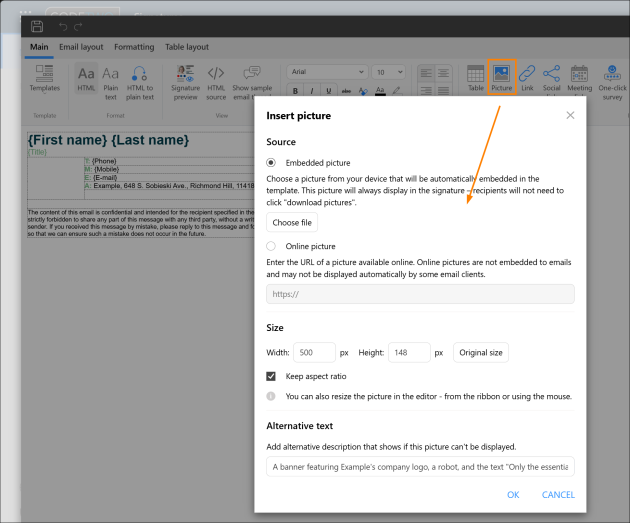Click HTML to plain text converter
The height and width of the screenshot is (523, 630).
point(140,83)
